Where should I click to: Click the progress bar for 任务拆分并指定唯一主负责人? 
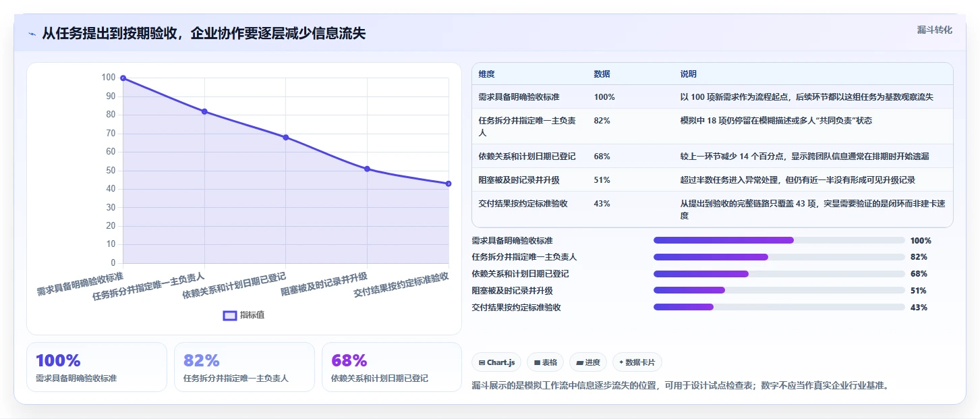(x=779, y=257)
